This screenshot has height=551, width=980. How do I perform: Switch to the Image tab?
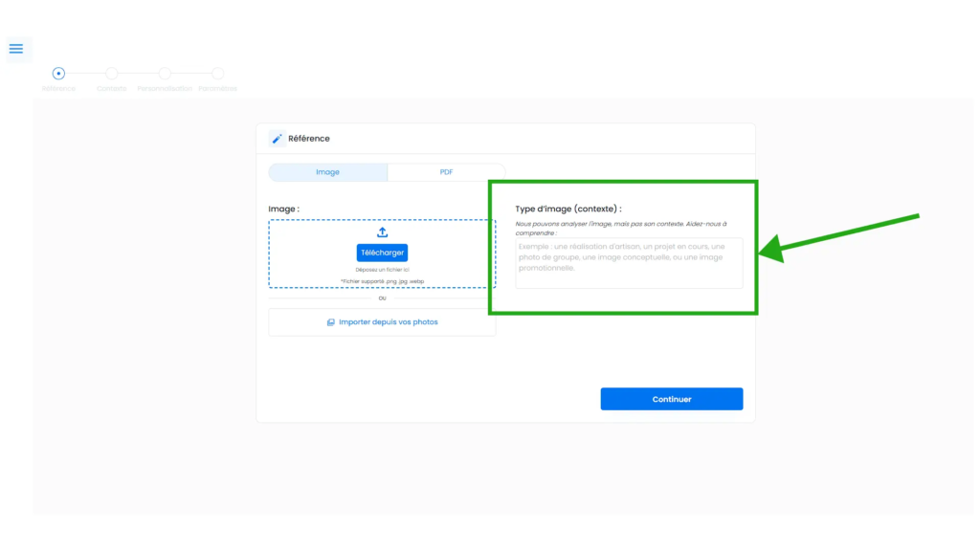pos(328,172)
